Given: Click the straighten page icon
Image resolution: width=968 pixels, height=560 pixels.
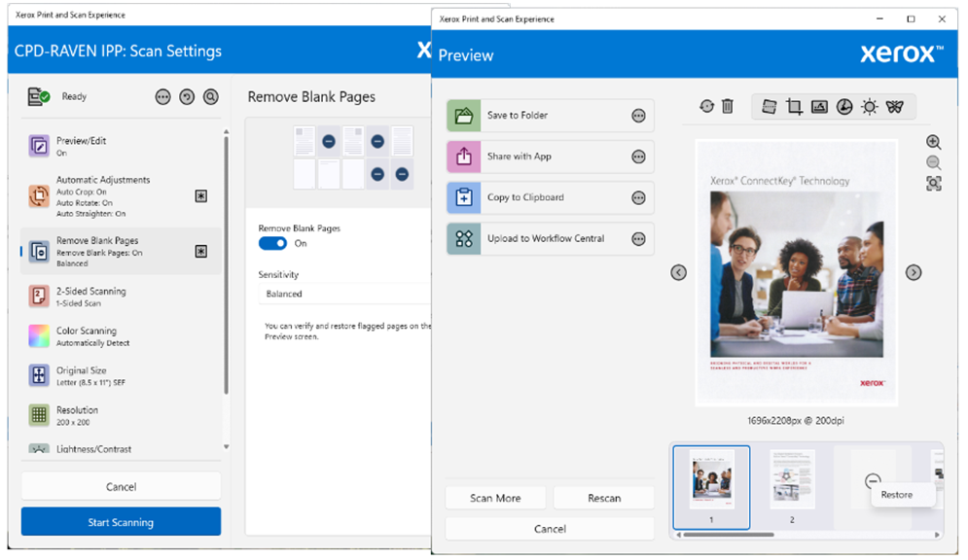Looking at the screenshot, I should (769, 107).
